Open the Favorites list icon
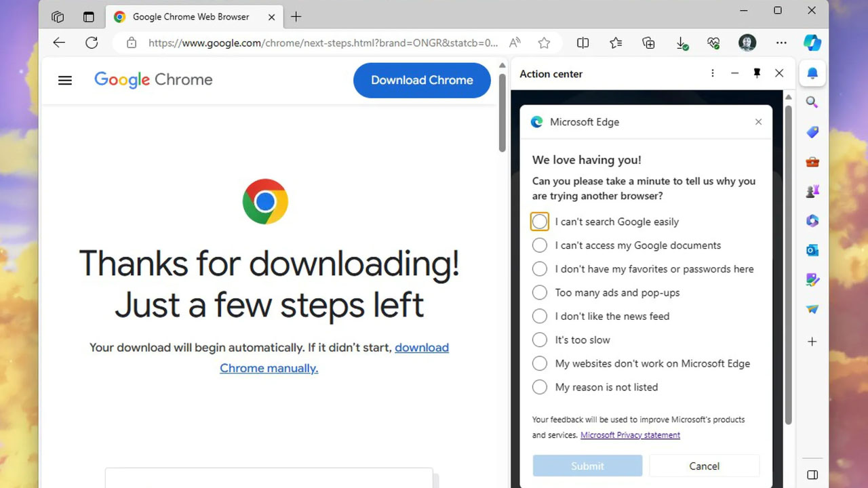 [616, 43]
